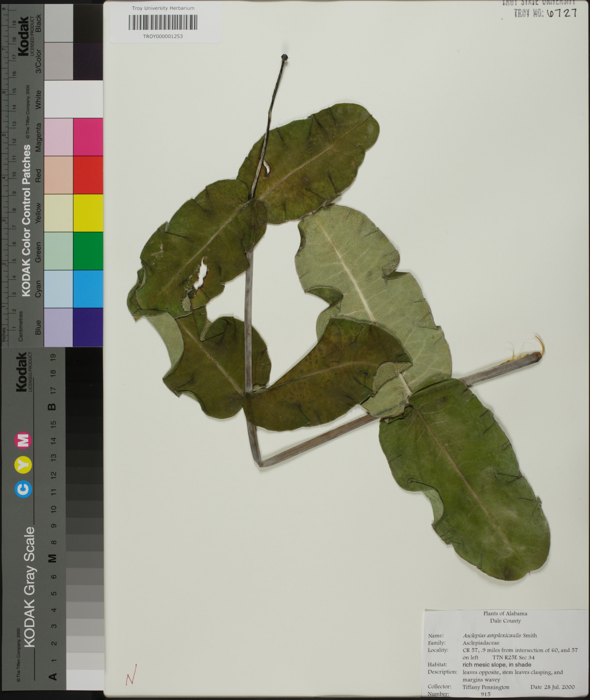Viewport: 590px width, 700px height.
Task: Select the pale red tint patch
Action: (59, 175)
